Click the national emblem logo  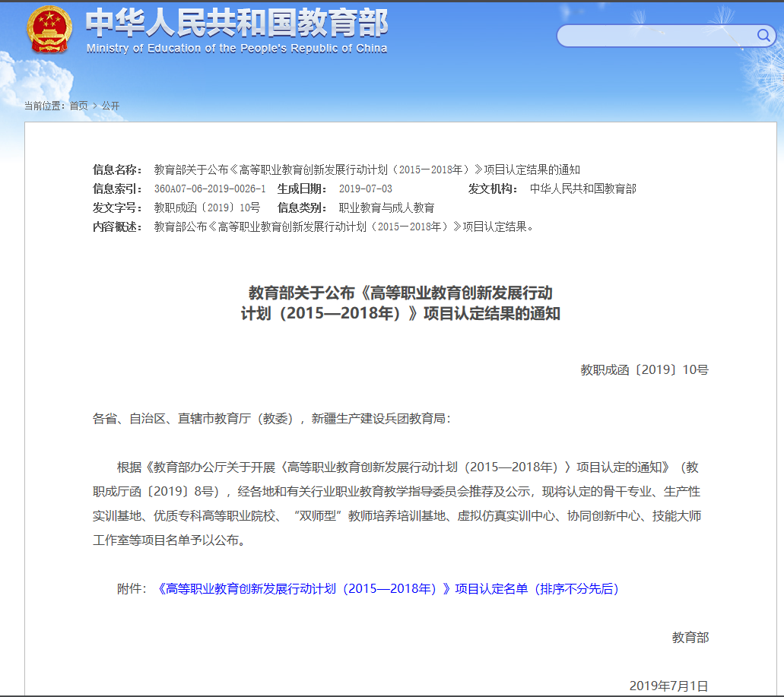49,29
